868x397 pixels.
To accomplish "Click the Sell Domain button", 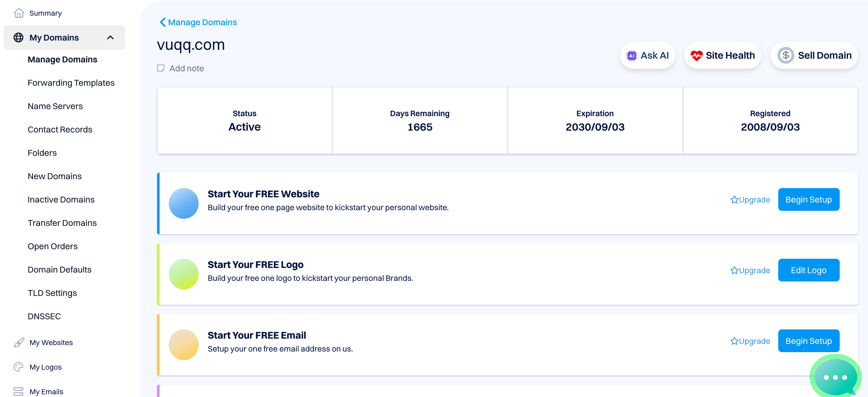I will (814, 56).
